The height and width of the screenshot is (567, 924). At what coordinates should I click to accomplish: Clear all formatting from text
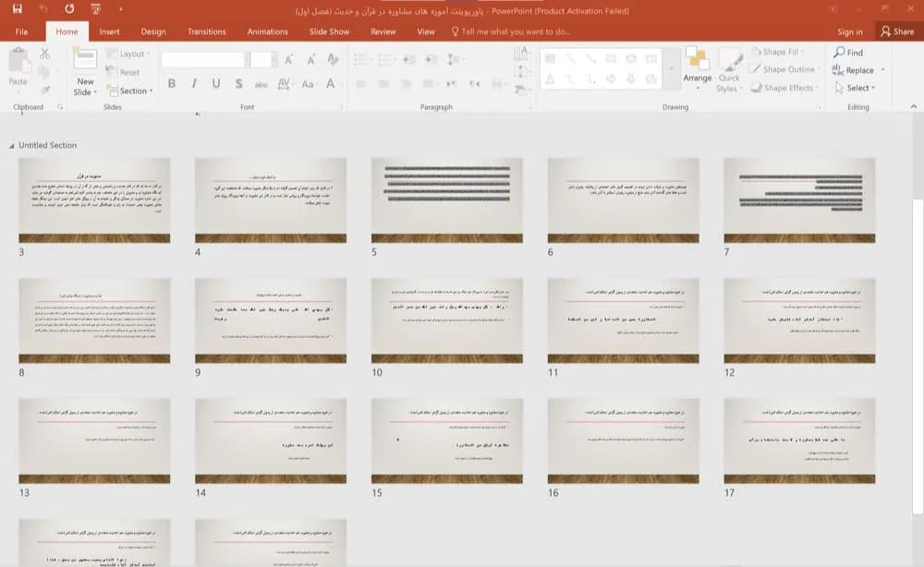pos(333,59)
